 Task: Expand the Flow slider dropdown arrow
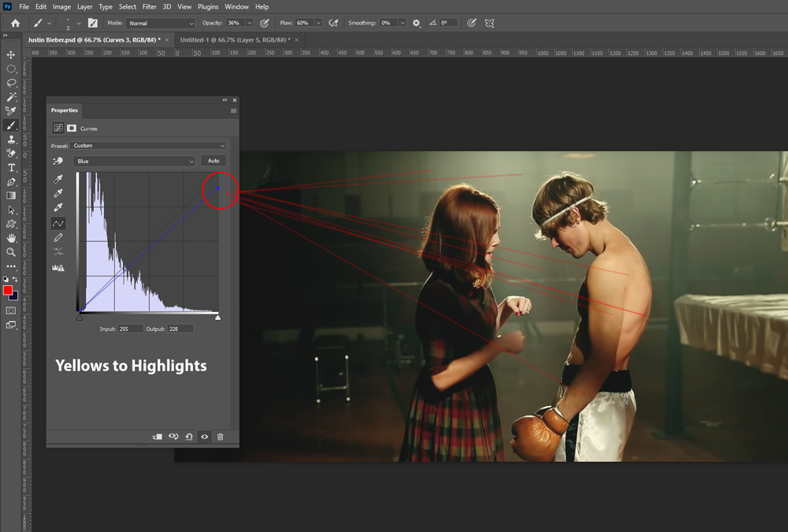click(x=318, y=23)
